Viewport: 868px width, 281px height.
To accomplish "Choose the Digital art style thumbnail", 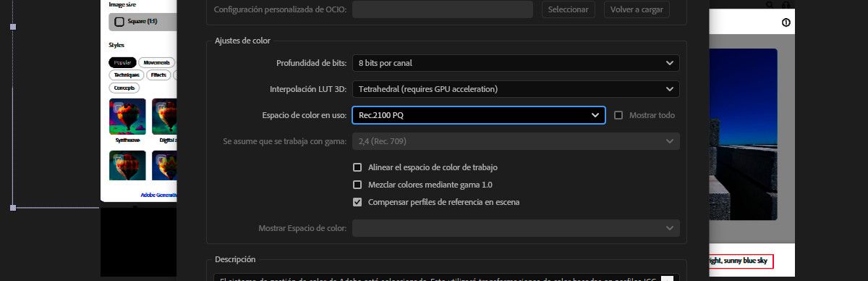I will click(165, 117).
